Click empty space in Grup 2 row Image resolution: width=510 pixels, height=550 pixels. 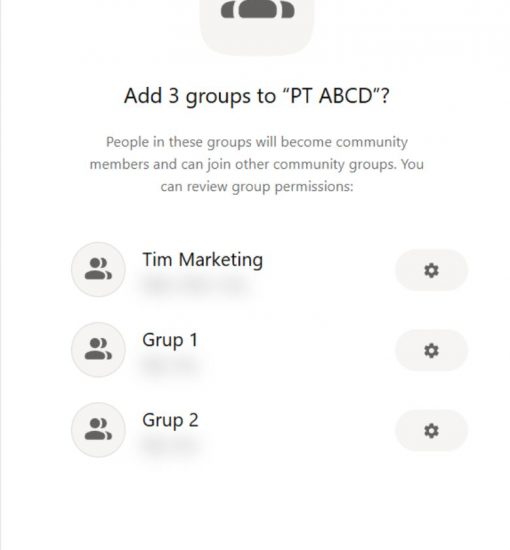[x=298, y=429]
